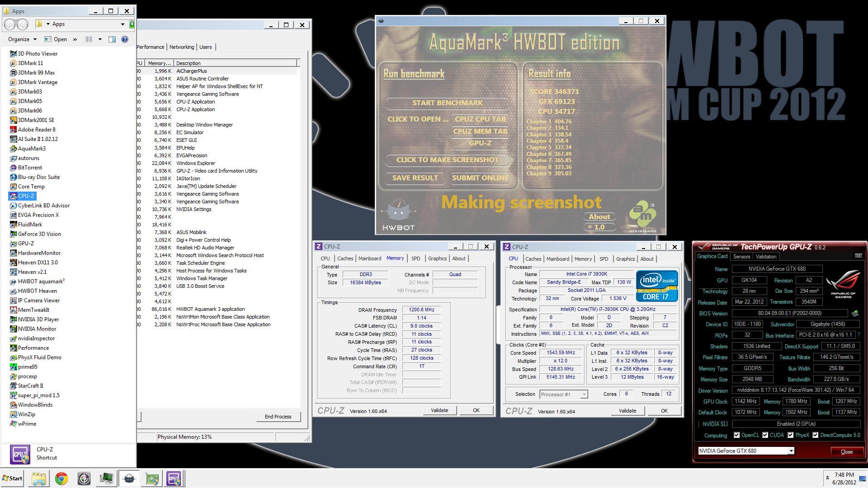Image resolution: width=868 pixels, height=488 pixels.
Task: Select EVGAPrecision process row
Action: pos(217,156)
